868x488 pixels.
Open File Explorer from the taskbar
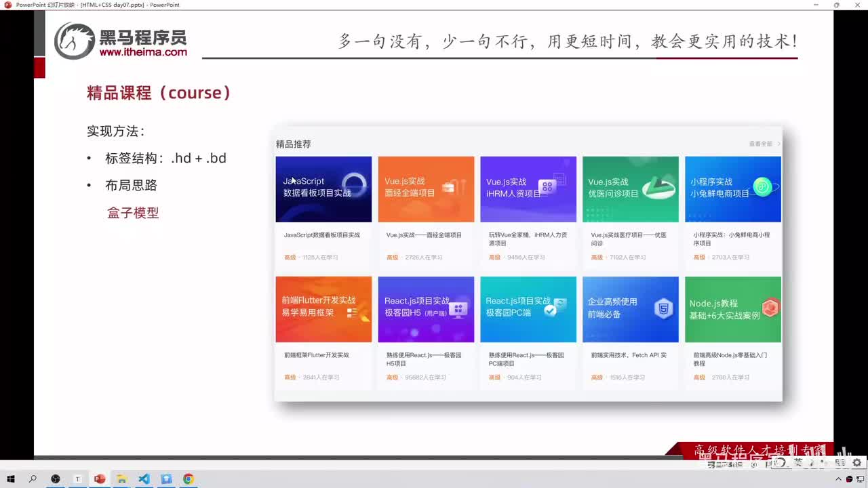(x=122, y=479)
